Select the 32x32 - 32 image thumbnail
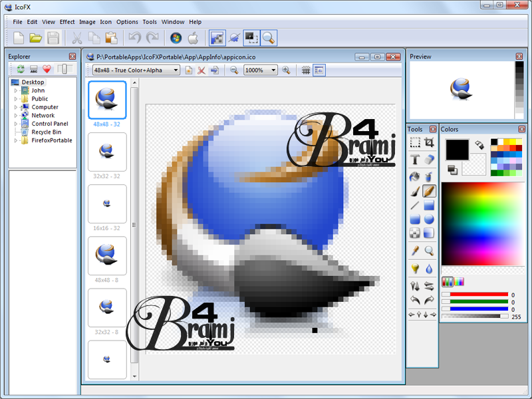The height and width of the screenshot is (399, 532). 107,152
